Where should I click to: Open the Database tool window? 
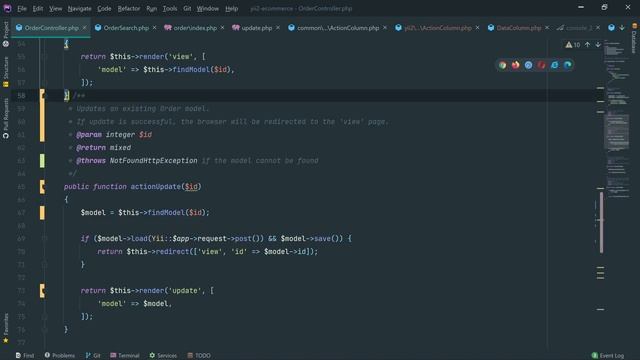(x=634, y=38)
